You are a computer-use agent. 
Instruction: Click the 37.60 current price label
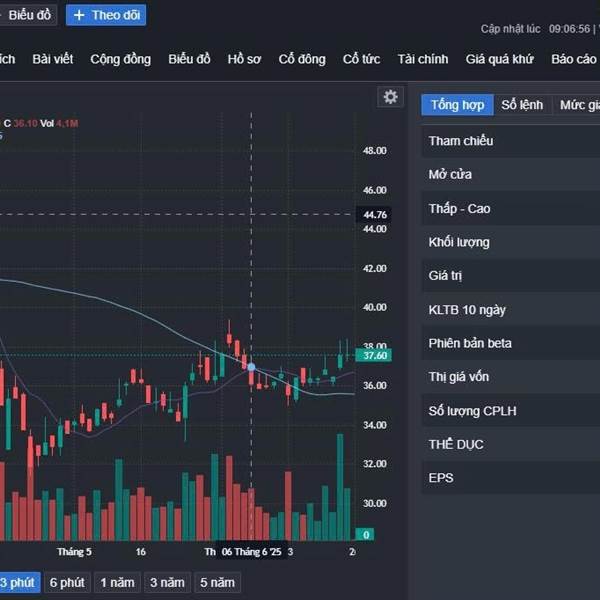(373, 355)
